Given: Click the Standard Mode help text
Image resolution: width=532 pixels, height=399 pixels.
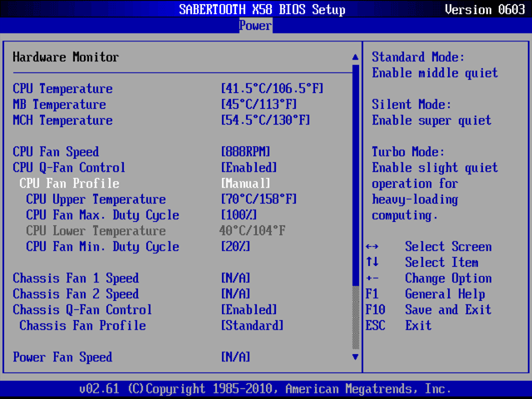Looking at the screenshot, I should pyautogui.click(x=435, y=65).
